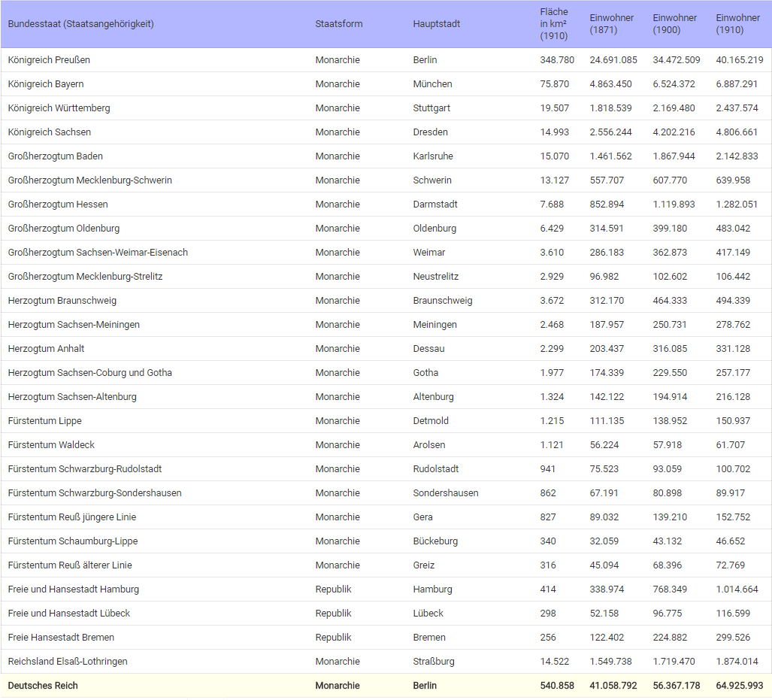Select the Freie und Hansestadt Lübeck cell
This screenshot has width=772, height=700.
(69, 614)
